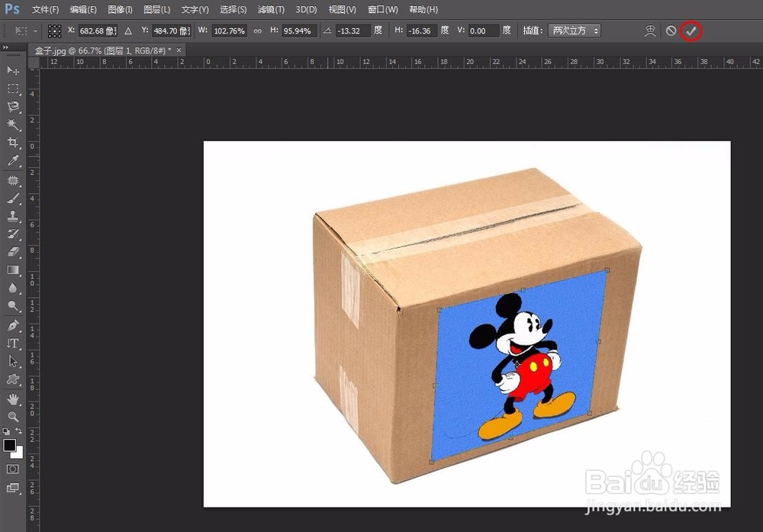Expand the collapsed tools panel arrows

(5, 47)
